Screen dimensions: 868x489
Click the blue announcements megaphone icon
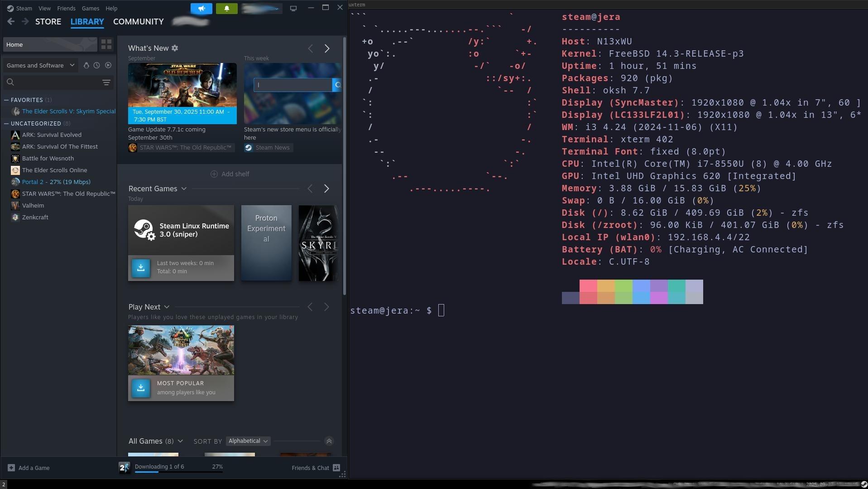(201, 8)
